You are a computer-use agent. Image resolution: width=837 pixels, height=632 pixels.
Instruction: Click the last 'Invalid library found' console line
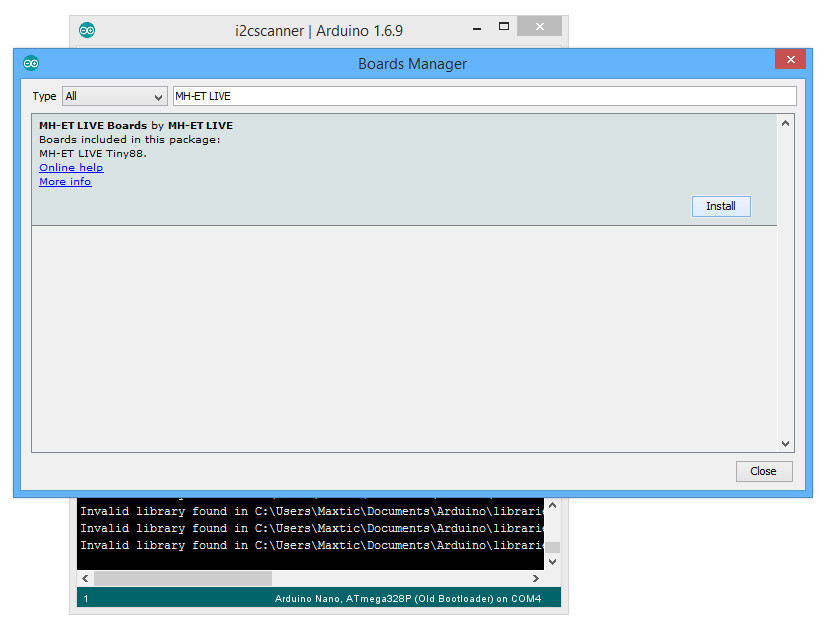tap(312, 546)
